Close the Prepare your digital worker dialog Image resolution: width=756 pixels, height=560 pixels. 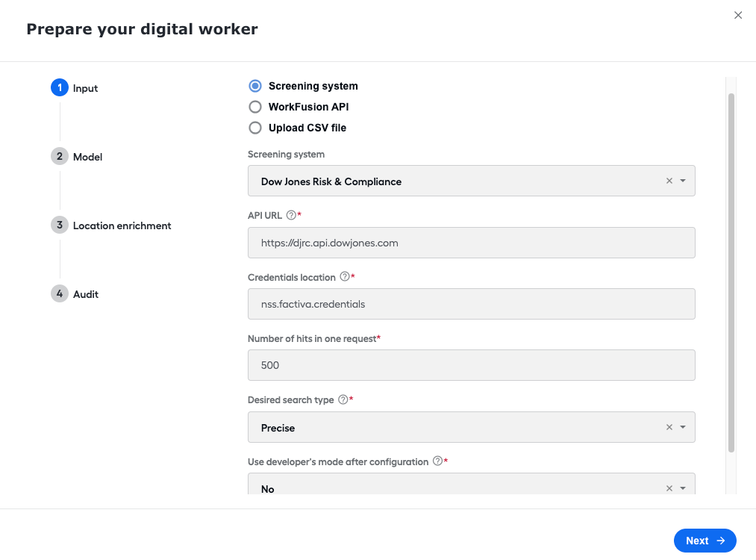[738, 16]
